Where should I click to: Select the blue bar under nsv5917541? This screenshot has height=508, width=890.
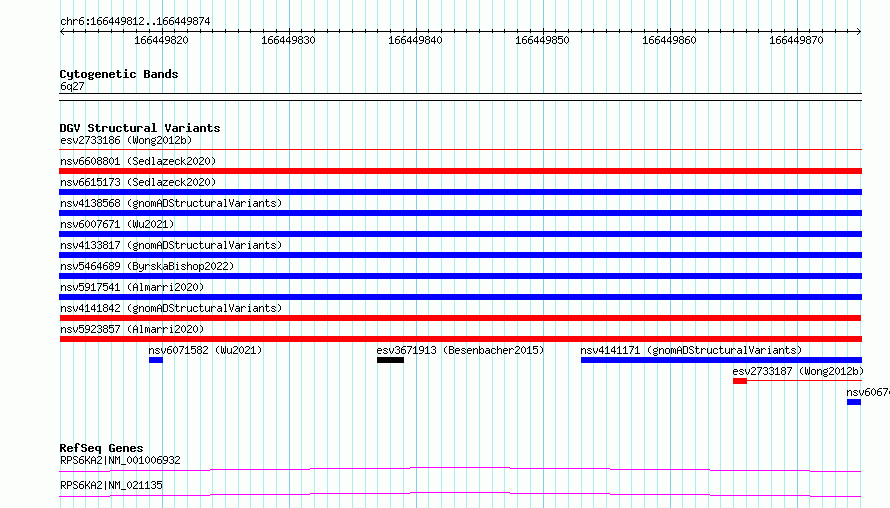(x=460, y=297)
